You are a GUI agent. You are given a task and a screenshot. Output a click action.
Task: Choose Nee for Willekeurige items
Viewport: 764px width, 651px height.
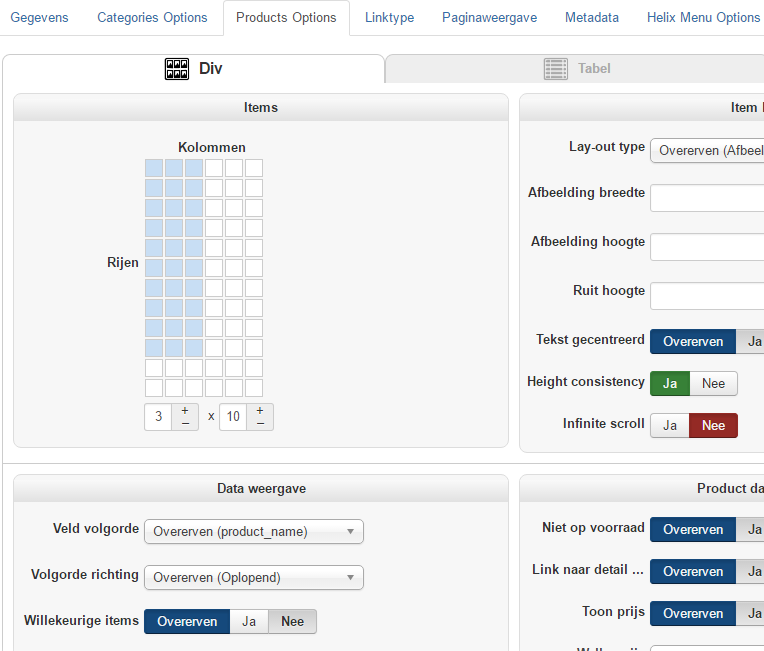click(x=292, y=621)
